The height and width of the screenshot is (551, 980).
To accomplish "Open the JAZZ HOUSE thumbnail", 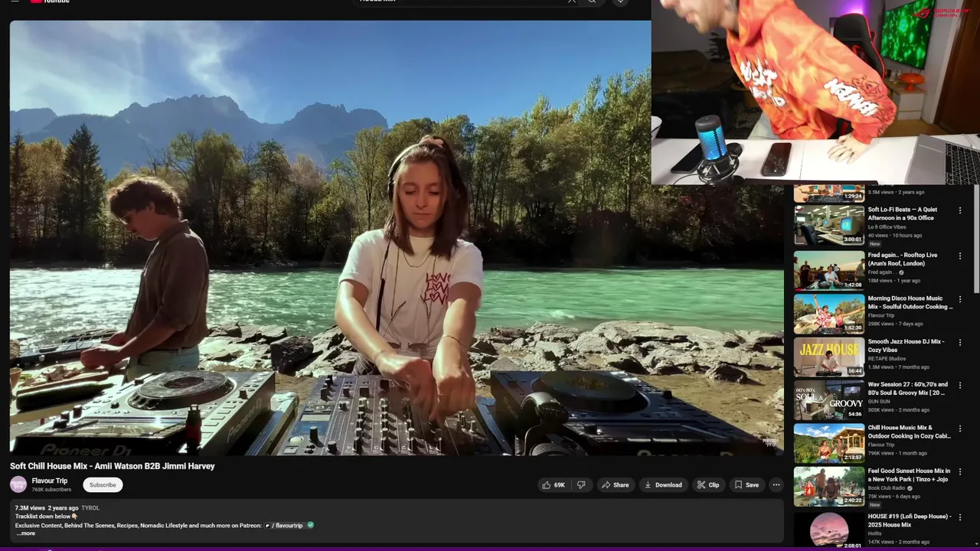I will click(829, 357).
